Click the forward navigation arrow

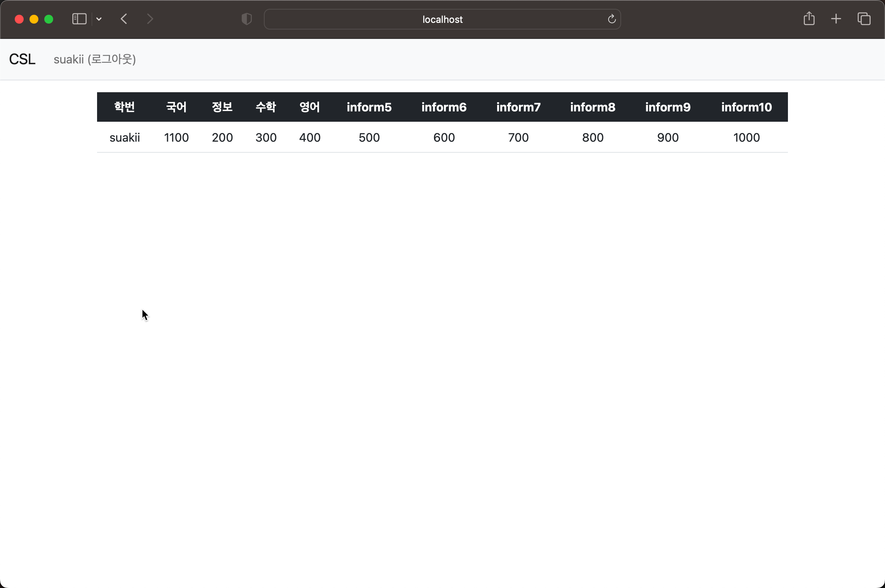[x=150, y=19]
